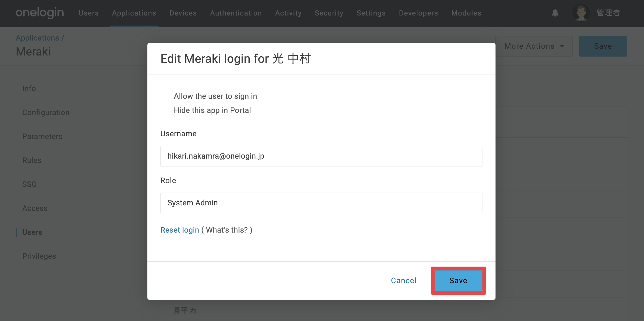Click the Reset login link
644x321 pixels.
(x=180, y=230)
